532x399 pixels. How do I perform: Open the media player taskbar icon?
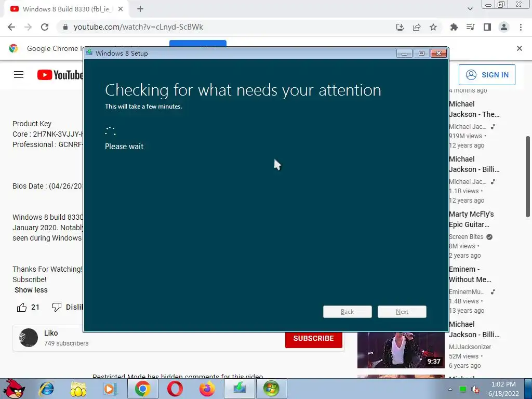[110, 389]
